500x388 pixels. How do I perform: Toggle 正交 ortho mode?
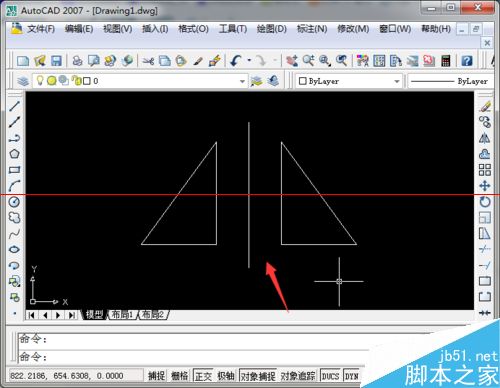point(203,376)
